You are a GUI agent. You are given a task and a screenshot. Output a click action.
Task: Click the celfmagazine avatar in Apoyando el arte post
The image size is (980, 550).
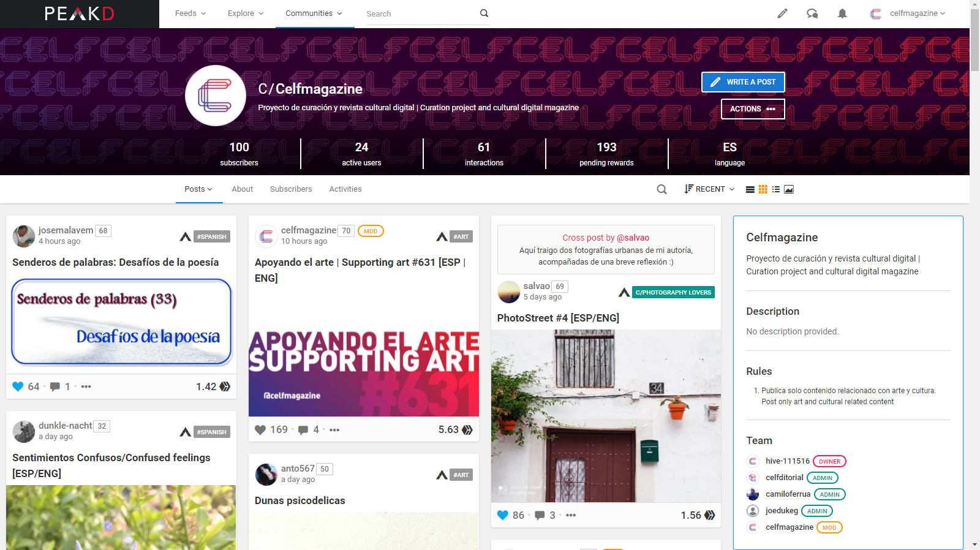click(x=266, y=236)
